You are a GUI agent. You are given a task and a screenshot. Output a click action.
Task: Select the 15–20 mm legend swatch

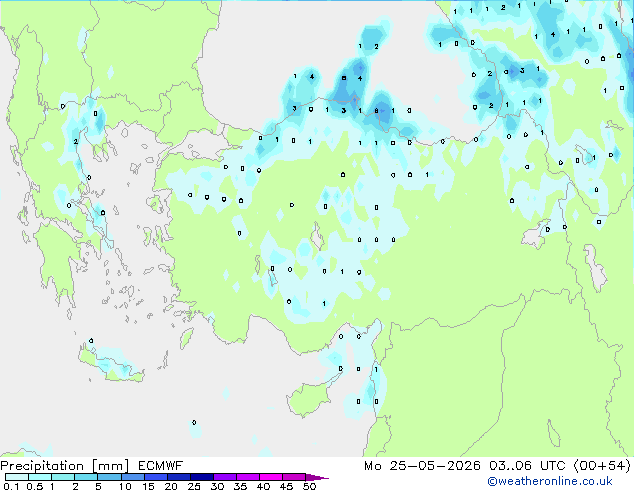point(155,477)
